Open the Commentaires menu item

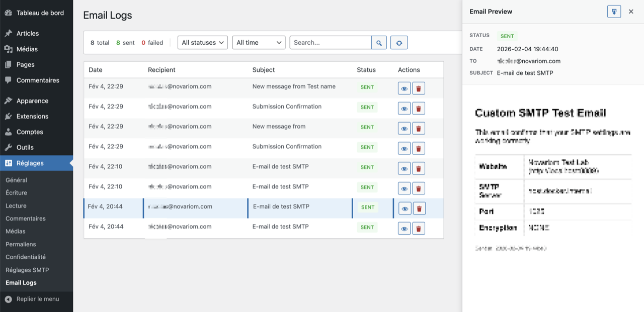[x=35, y=80]
